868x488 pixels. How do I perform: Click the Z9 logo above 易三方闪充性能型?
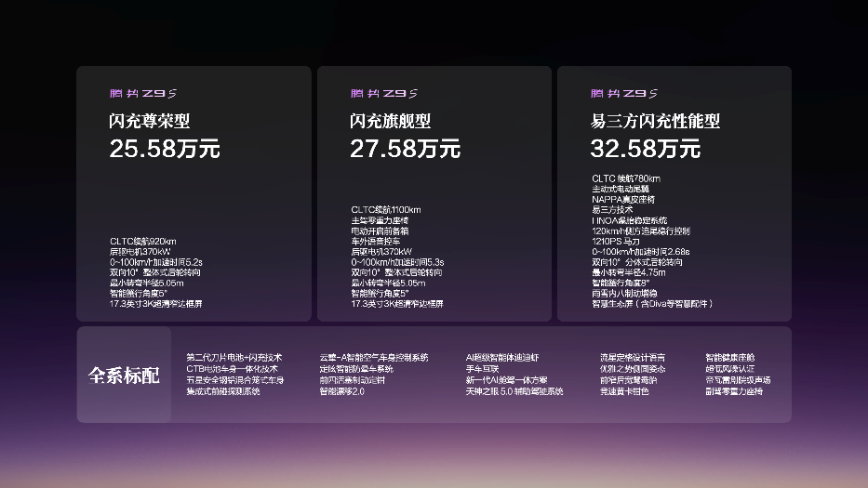pos(624,94)
